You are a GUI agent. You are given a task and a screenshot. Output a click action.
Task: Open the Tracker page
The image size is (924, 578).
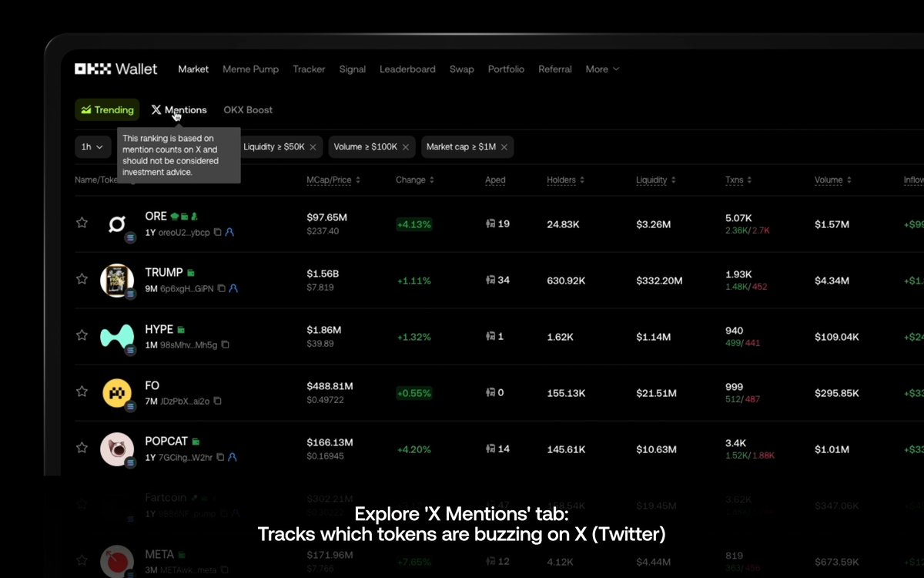click(x=309, y=69)
